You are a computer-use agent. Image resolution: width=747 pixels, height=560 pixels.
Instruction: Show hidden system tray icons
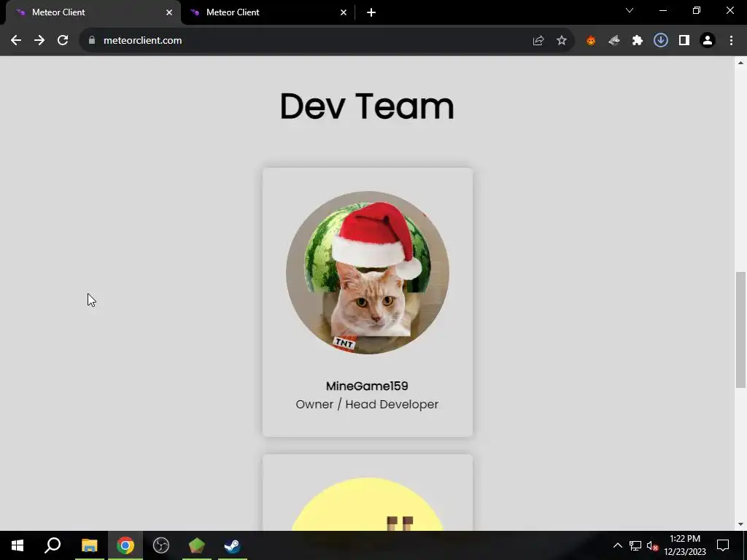617,545
